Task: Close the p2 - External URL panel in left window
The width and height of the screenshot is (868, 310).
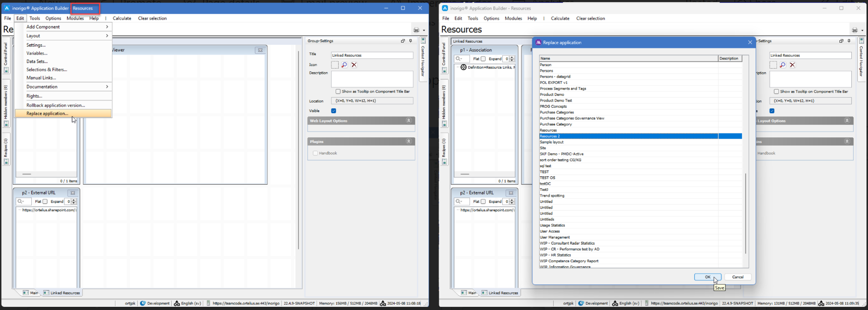Action: click(73, 193)
